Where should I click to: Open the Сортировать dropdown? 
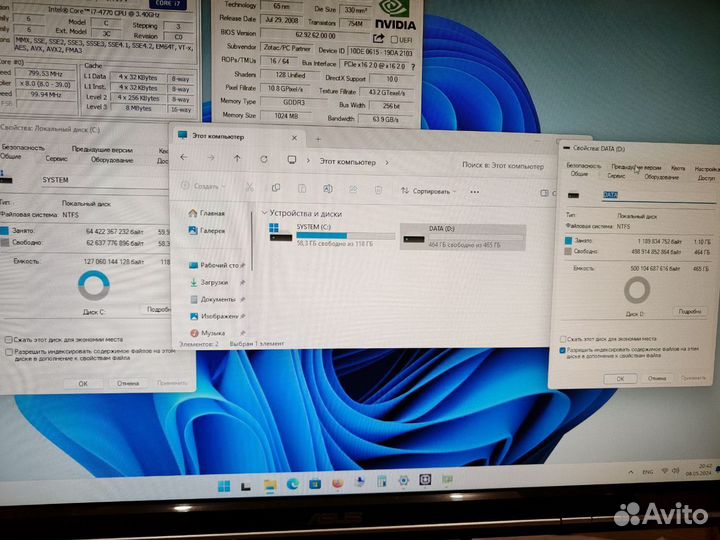428,191
